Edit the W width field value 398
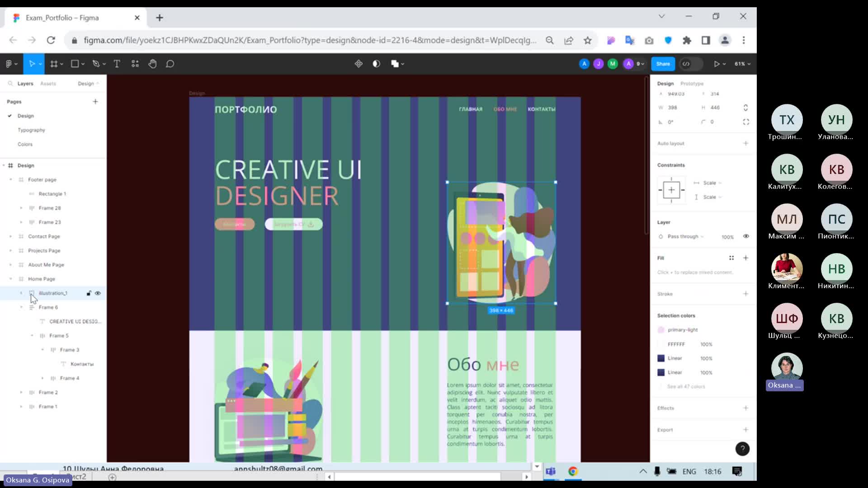The image size is (868, 488). coord(673,108)
